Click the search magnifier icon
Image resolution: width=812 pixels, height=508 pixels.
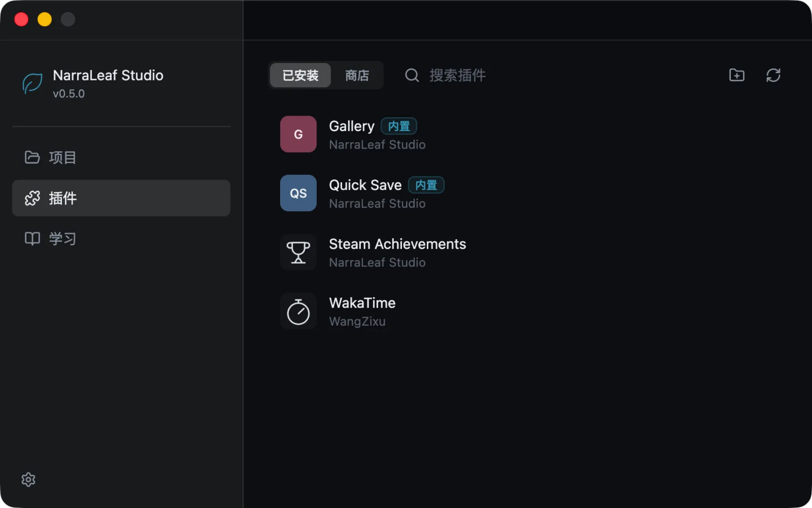pos(412,75)
